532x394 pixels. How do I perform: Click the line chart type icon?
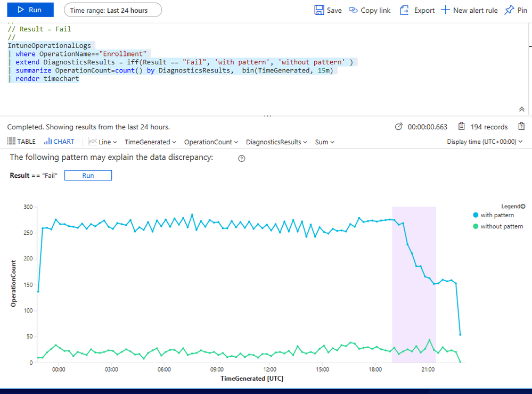click(92, 142)
